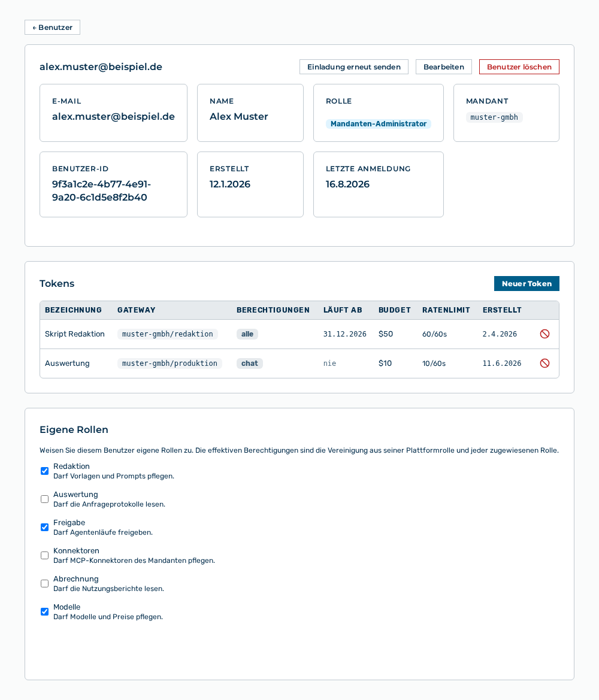Screen dimensions: 599x700
Task: Enable the Auswertung role checkbox
Action: (x=45, y=499)
